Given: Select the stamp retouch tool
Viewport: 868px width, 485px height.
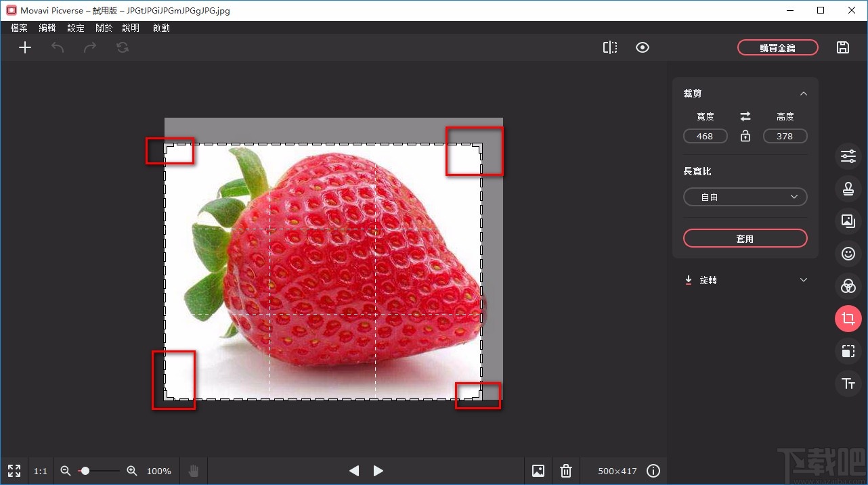Looking at the screenshot, I should click(x=848, y=189).
